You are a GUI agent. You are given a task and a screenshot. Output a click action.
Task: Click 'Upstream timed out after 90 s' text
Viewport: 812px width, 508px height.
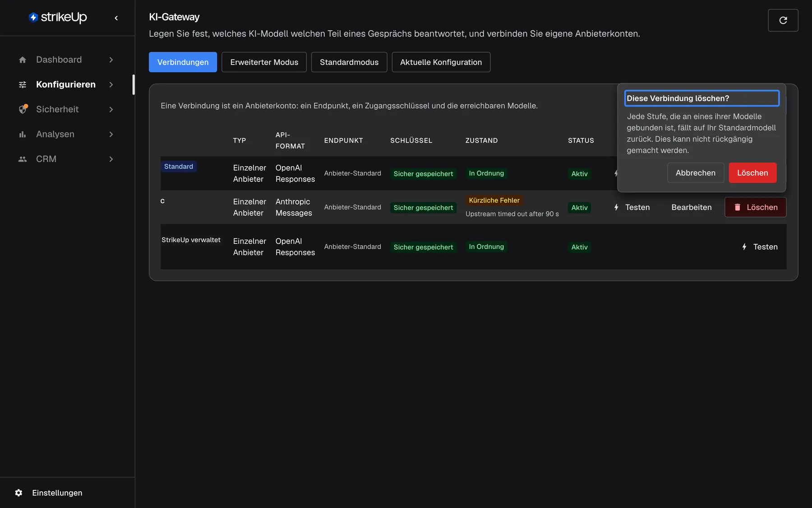512,214
